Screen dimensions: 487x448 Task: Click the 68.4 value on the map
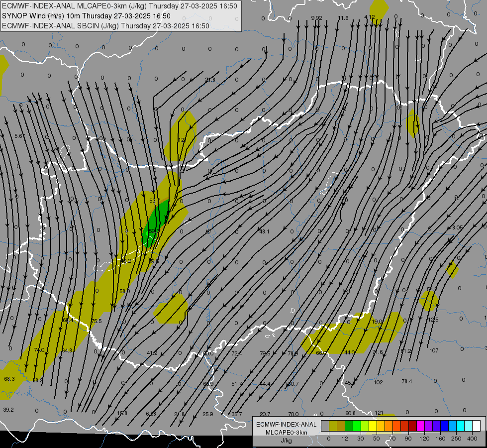click(x=68, y=320)
